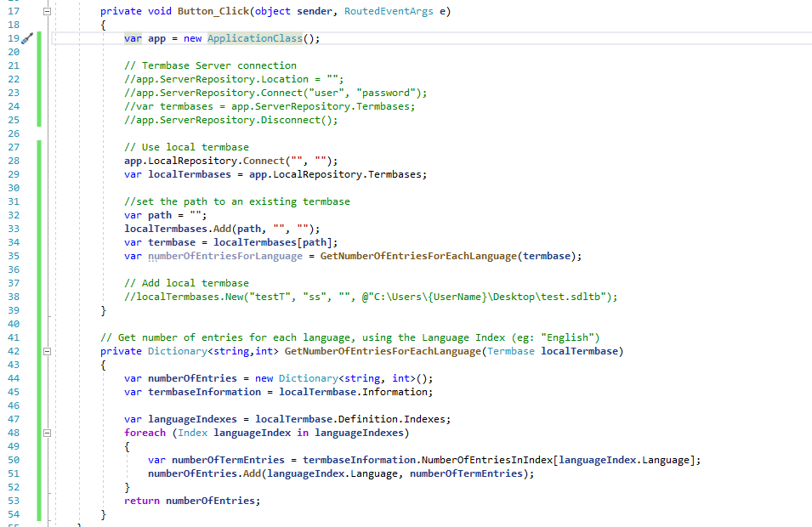Click the "Add local termbase" comment
Image resolution: width=812 pixels, height=527 pixels.
click(x=186, y=283)
